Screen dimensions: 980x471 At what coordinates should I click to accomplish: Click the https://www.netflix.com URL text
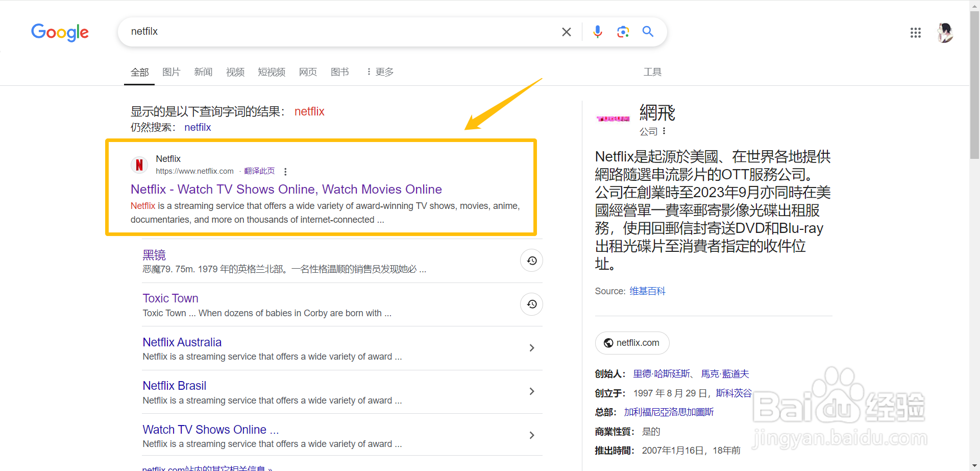(194, 171)
